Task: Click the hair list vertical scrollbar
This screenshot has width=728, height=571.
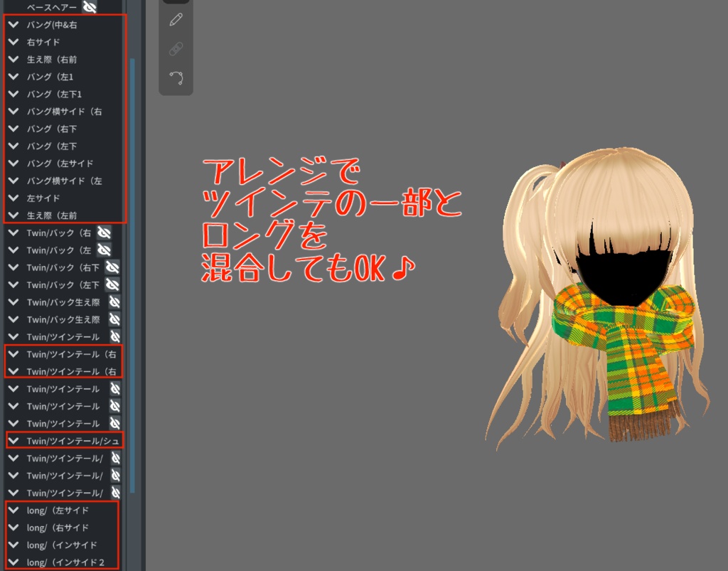Action: coord(132,276)
